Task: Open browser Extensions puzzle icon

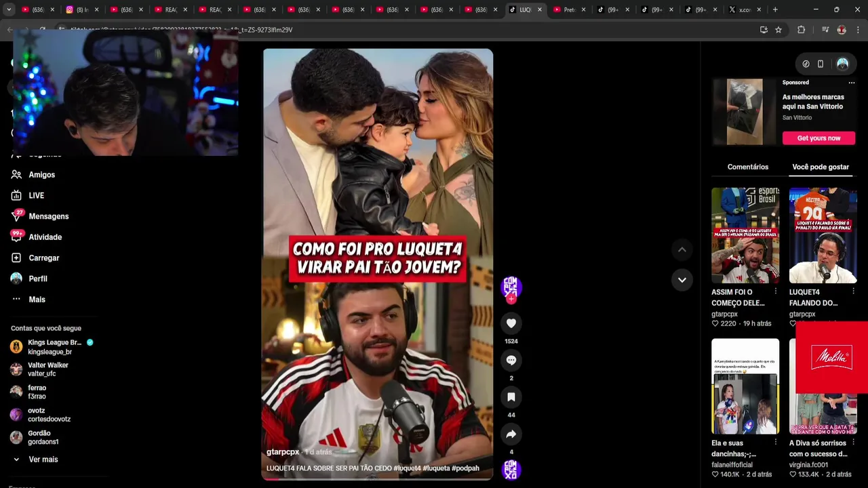Action: [802, 30]
